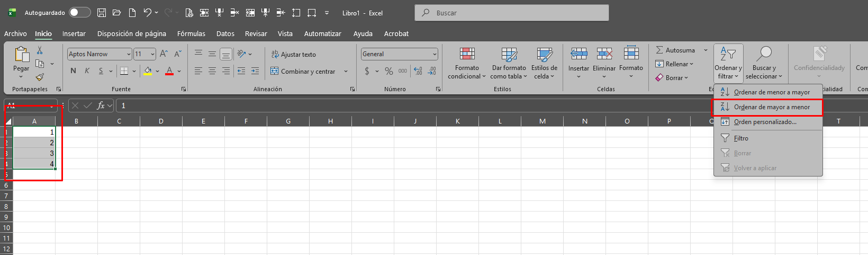The width and height of the screenshot is (868, 255).
Task: Click the Format Painter brush icon
Action: coord(40,77)
